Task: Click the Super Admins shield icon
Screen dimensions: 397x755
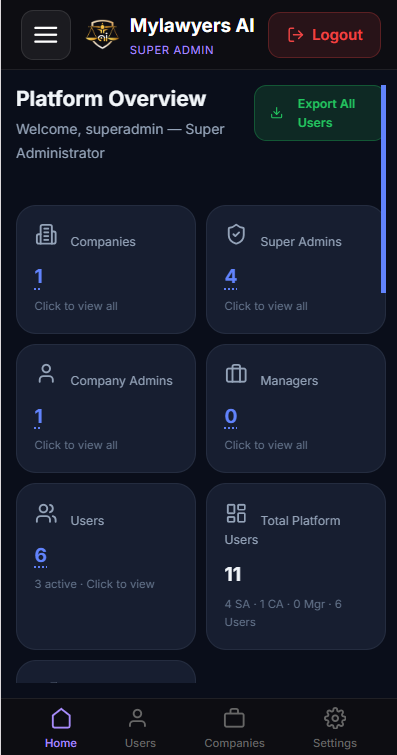Action: tap(236, 235)
